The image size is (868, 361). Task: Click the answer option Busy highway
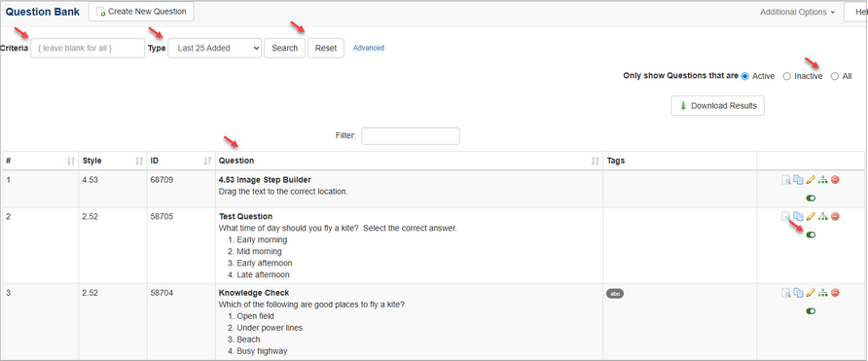pos(262,351)
